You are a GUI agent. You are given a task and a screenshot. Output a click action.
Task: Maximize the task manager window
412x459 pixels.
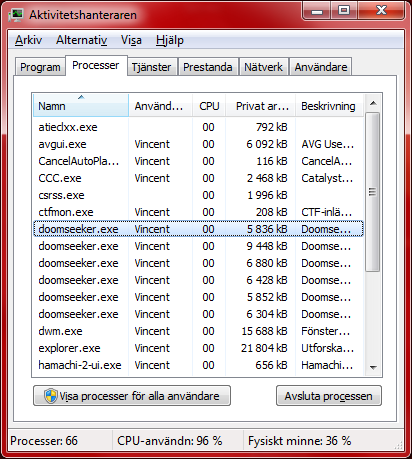[x=344, y=11]
